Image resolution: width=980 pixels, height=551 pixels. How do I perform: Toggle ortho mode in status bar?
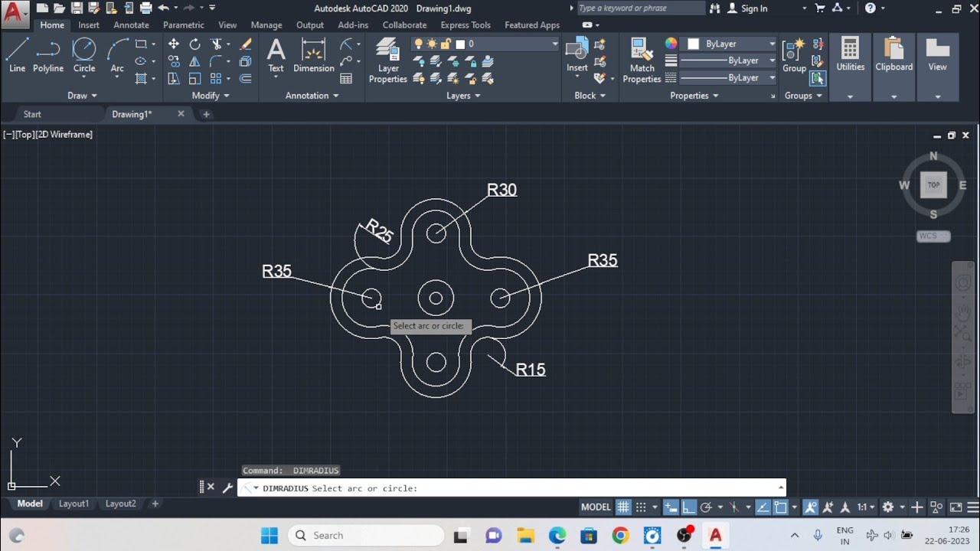coord(688,507)
